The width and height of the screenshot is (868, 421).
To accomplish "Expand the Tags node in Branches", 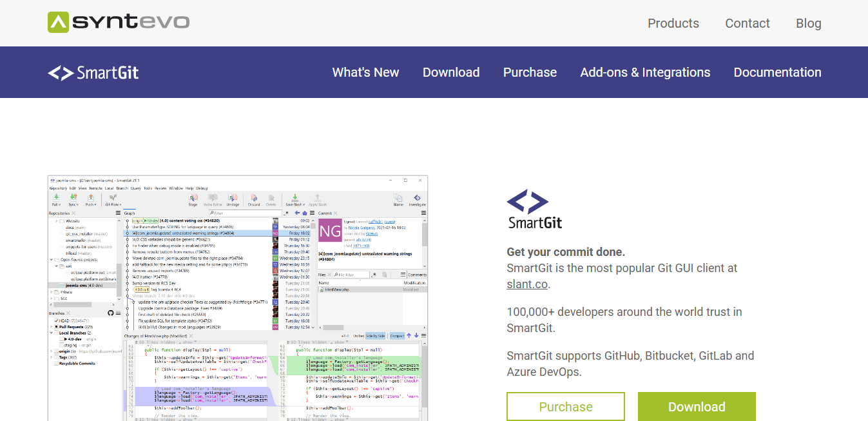I will 52,357.
